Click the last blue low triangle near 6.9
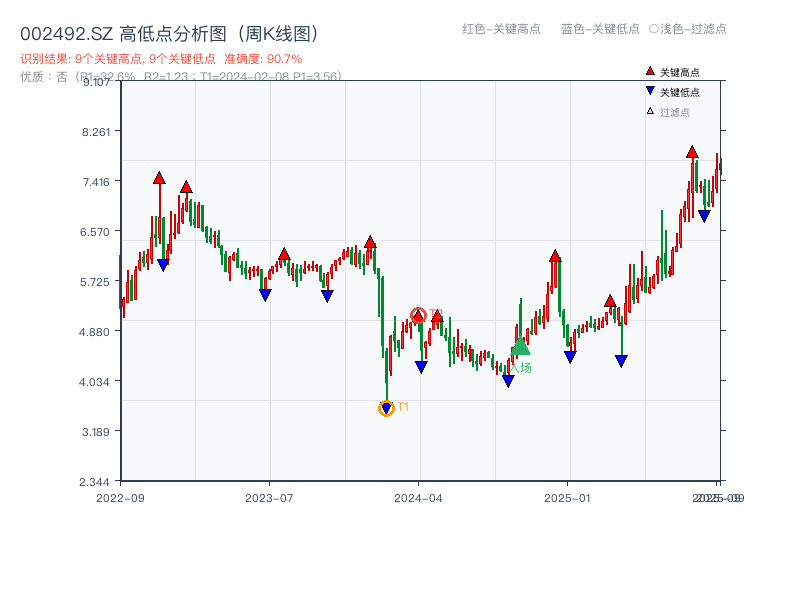Screen dimensions: 800x600 click(x=704, y=216)
